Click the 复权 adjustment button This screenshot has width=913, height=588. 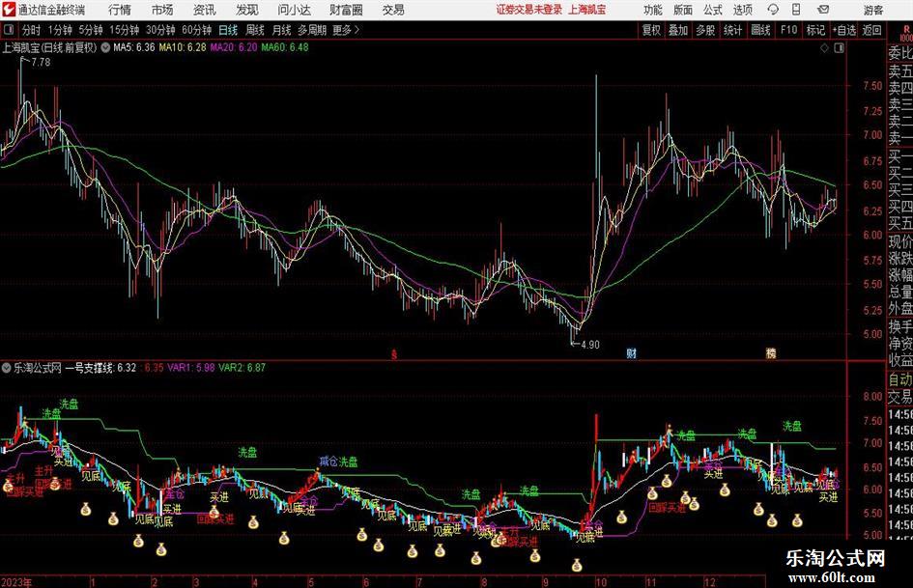click(651, 30)
